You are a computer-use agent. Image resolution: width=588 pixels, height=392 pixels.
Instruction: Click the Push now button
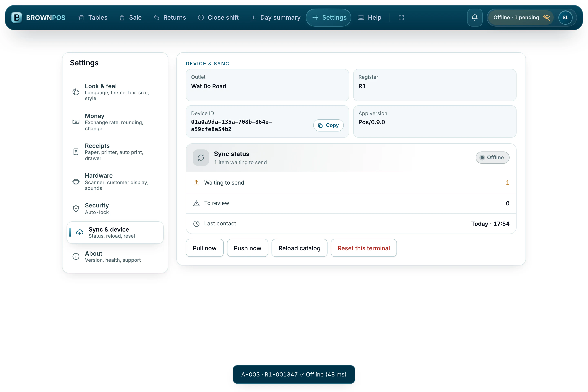[247, 248]
